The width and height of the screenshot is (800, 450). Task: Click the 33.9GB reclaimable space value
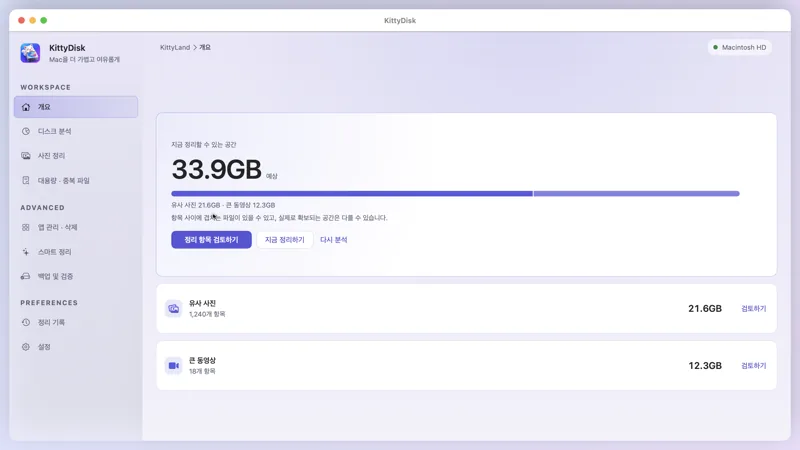(216, 169)
